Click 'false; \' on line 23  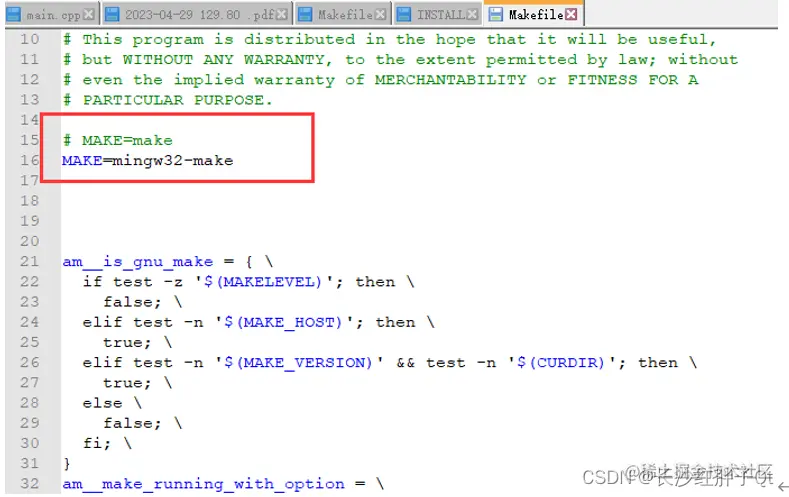(142, 302)
